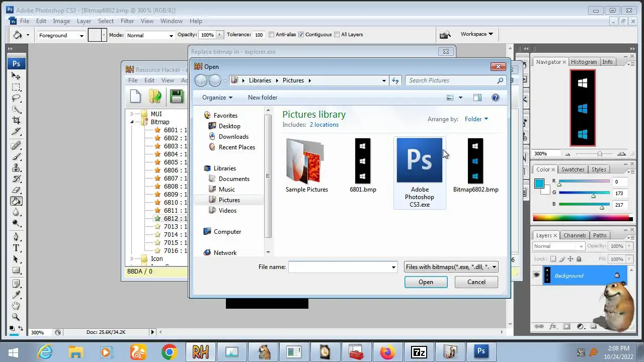Hide the Background layer eye icon
Viewport: 644px width, 362px height.
[x=536, y=276]
